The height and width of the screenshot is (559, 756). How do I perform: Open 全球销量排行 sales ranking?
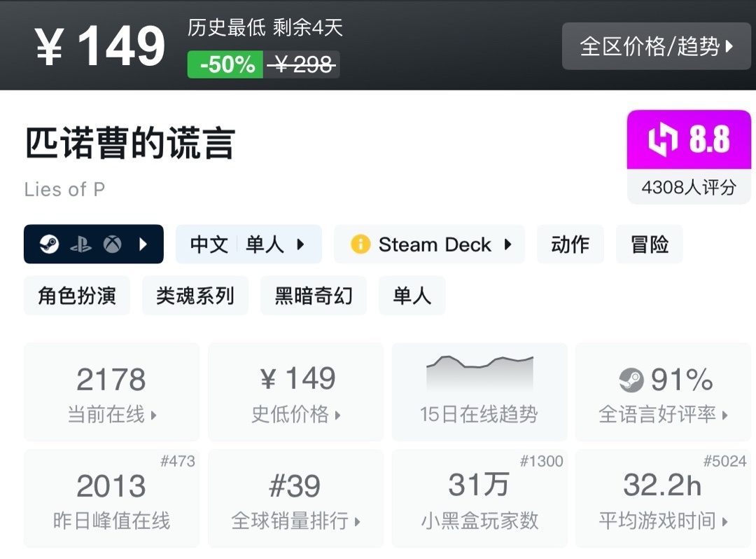295,499
